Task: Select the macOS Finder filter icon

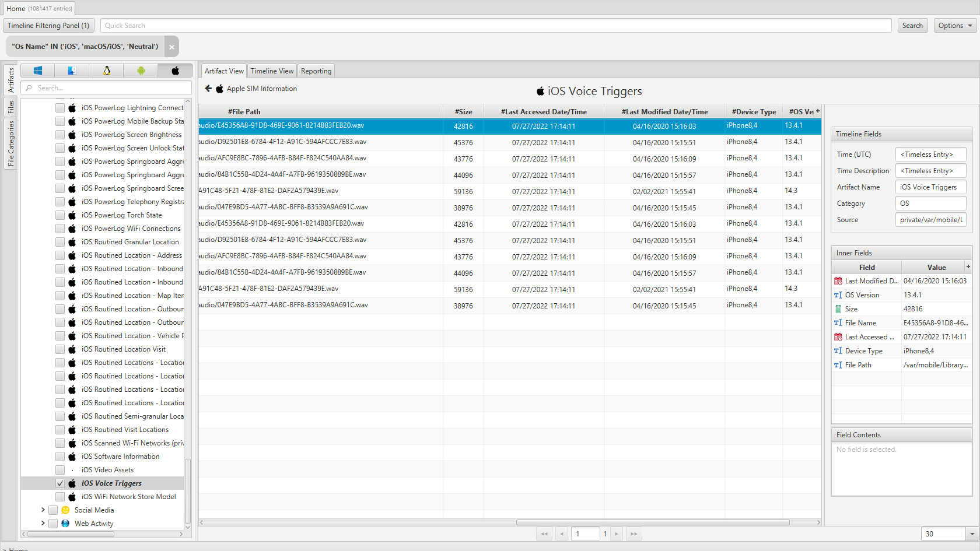Action: point(72,71)
